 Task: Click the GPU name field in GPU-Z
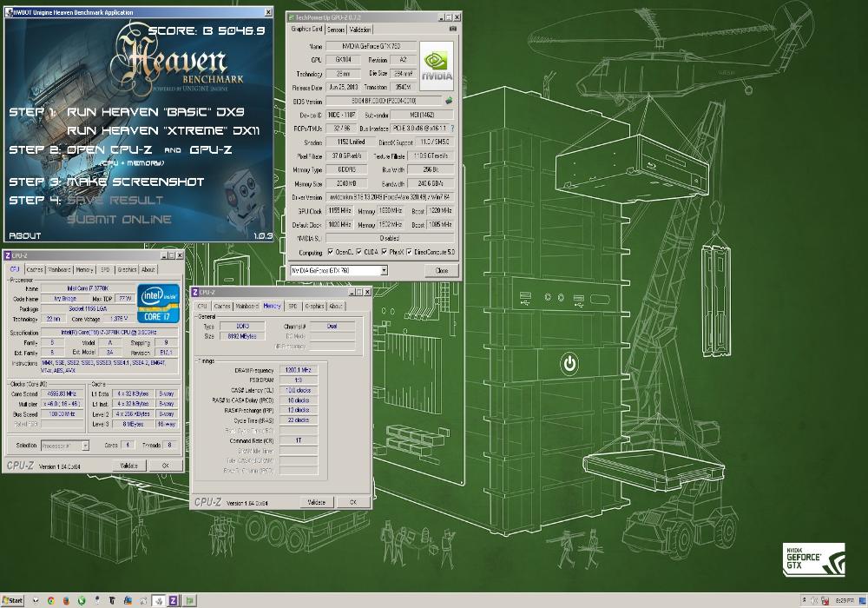coord(370,46)
